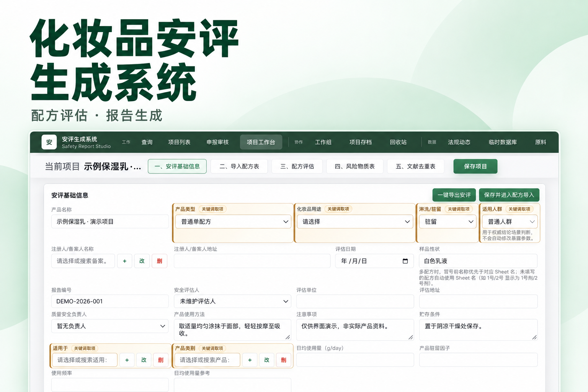Edit the 适用于 option with 改 button

[144, 360]
